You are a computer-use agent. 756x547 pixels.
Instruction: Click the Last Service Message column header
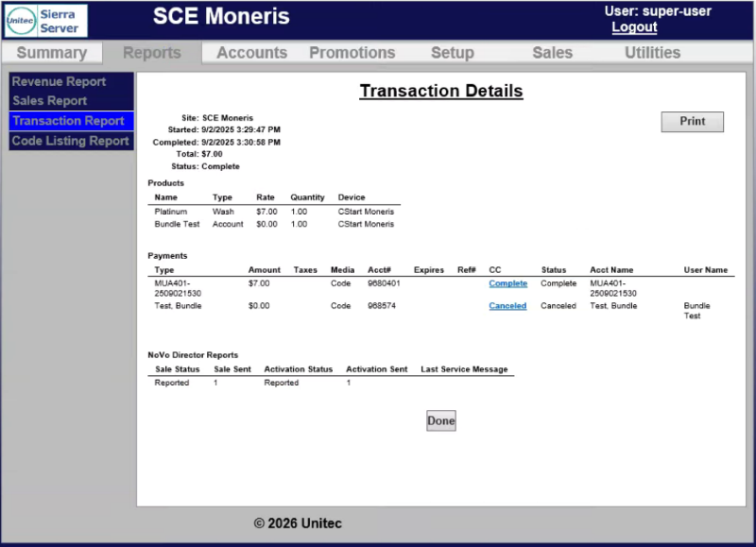pos(464,369)
